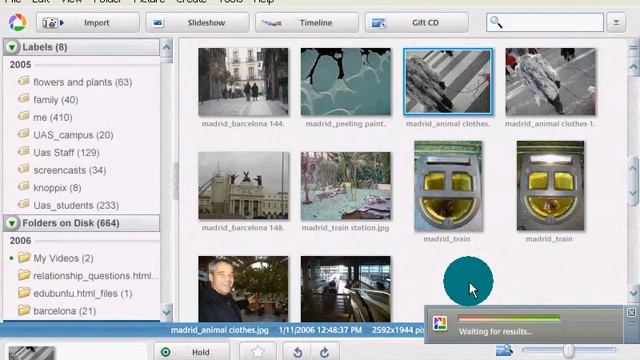Click the Picasa logo icon
Screen dimensions: 640x360
[x=18, y=22]
